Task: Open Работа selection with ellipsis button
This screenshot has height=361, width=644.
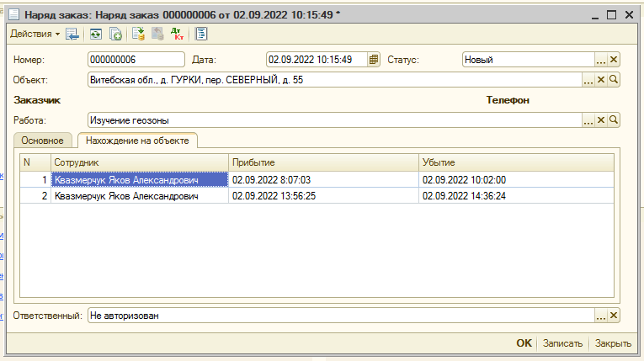Action: pos(588,120)
